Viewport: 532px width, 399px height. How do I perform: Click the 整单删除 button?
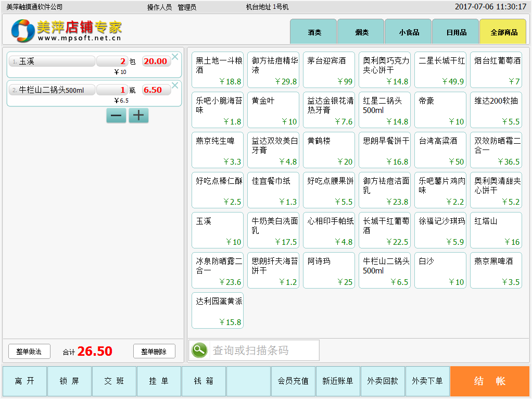coord(154,352)
